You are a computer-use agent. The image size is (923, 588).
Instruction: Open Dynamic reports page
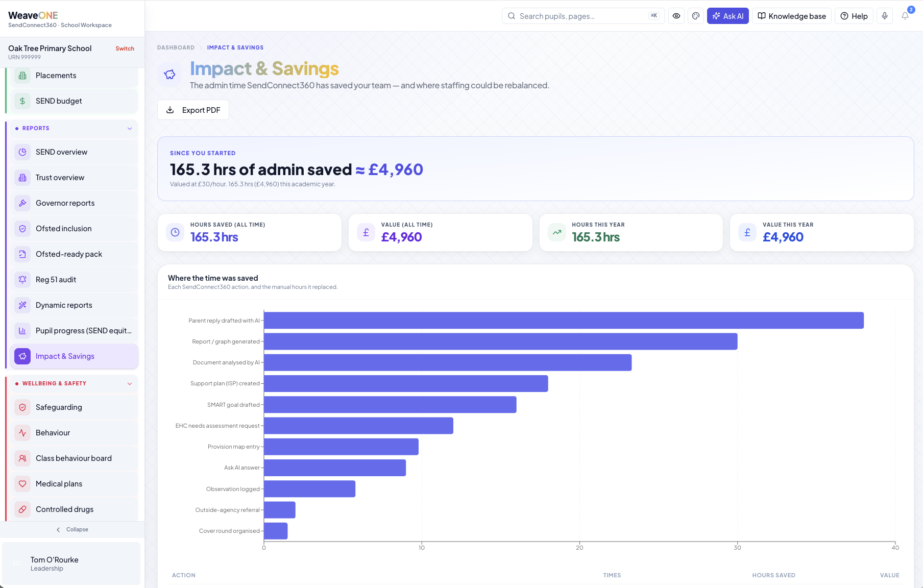coord(75,305)
